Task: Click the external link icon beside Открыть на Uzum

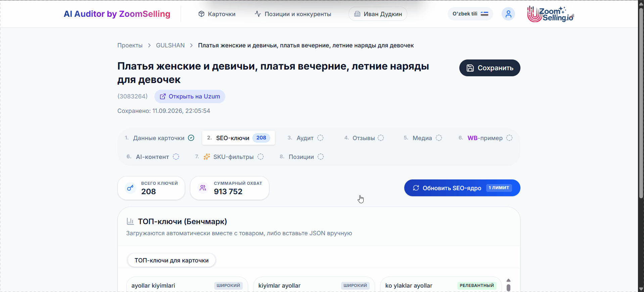Action: tap(163, 96)
